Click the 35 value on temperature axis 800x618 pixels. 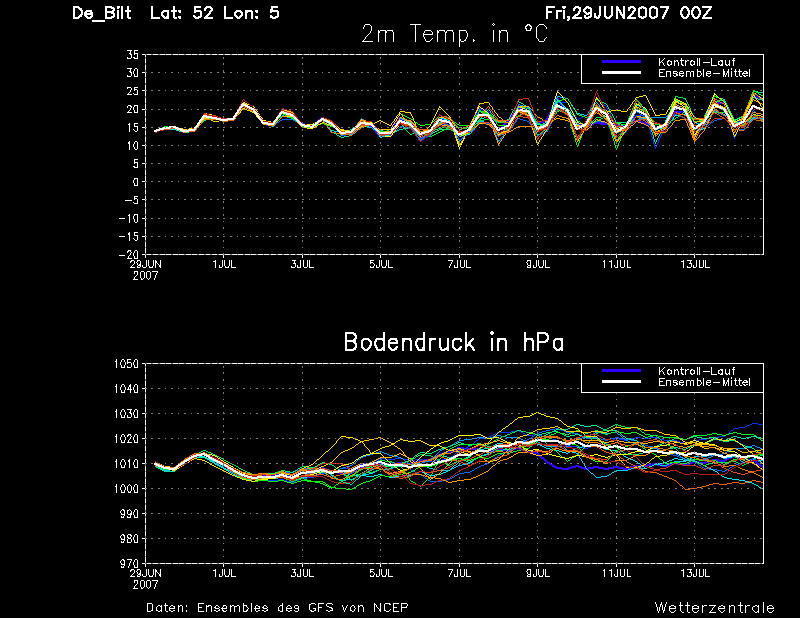tap(132, 55)
